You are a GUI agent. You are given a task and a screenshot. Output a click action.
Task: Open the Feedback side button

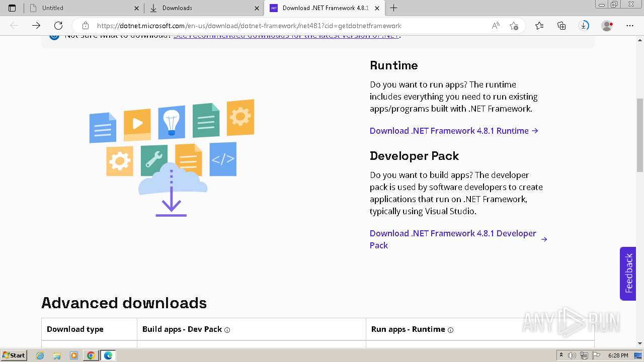(628, 274)
